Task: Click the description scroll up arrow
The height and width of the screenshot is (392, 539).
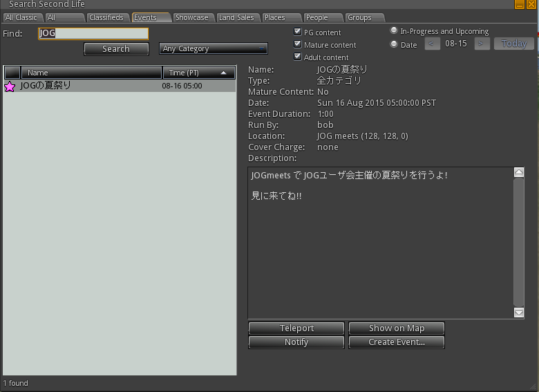Action: (519, 172)
